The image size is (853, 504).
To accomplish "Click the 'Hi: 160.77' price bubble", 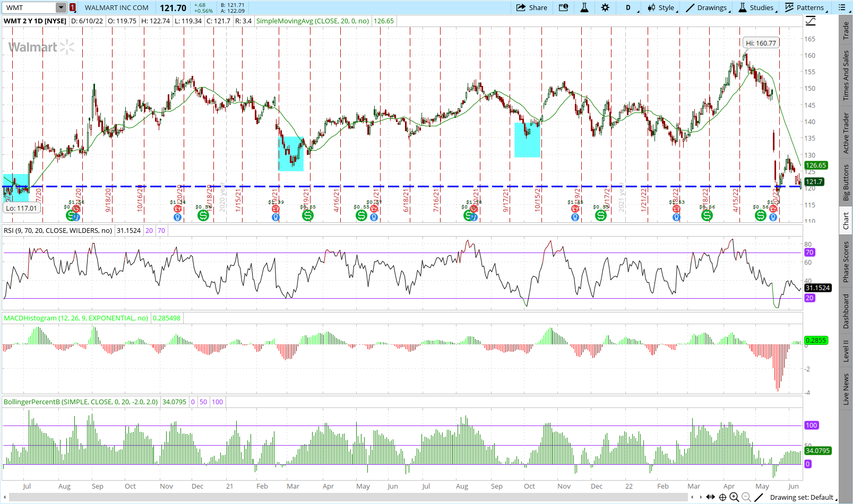I will coord(761,43).
